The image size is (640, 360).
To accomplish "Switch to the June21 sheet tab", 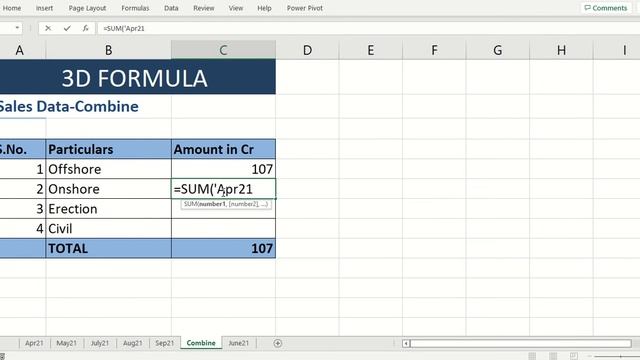I will click(239, 343).
